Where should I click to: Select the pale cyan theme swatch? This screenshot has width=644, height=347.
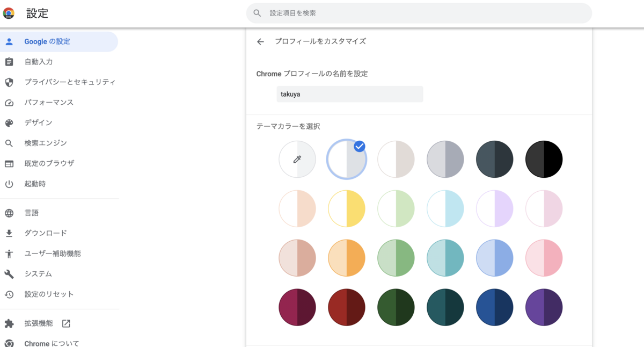coord(445,208)
